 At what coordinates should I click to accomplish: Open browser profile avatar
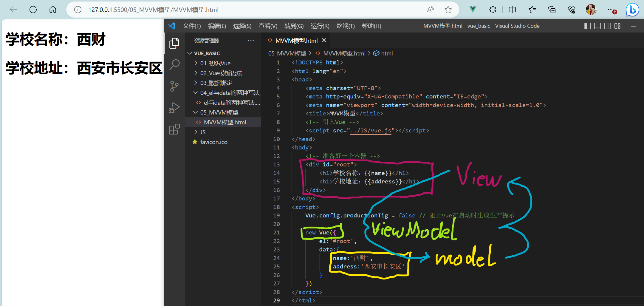point(591,10)
